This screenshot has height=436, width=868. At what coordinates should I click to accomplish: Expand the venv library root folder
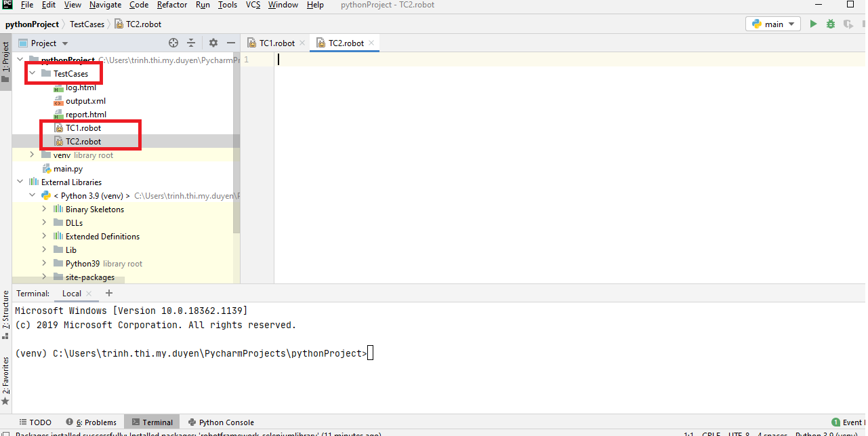coord(32,155)
